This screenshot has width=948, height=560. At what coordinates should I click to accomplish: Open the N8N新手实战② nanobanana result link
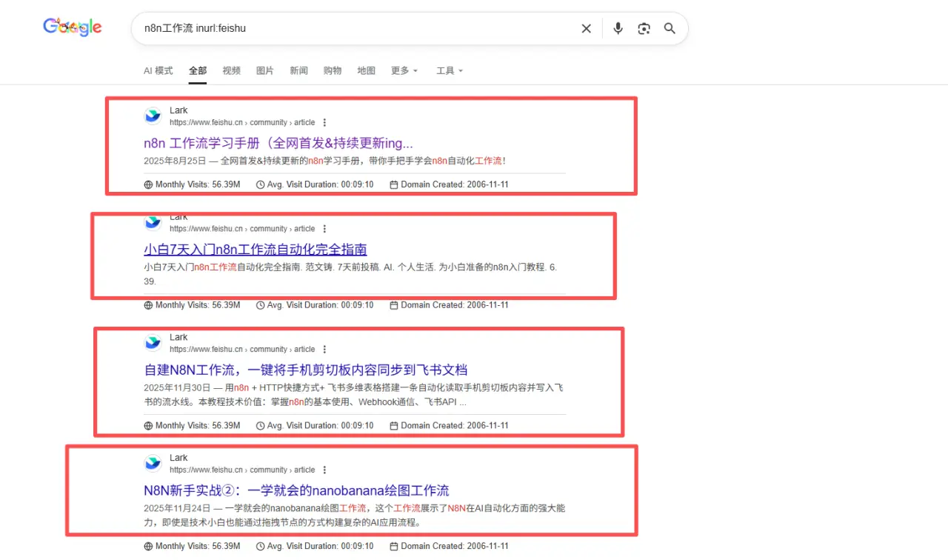296,491
